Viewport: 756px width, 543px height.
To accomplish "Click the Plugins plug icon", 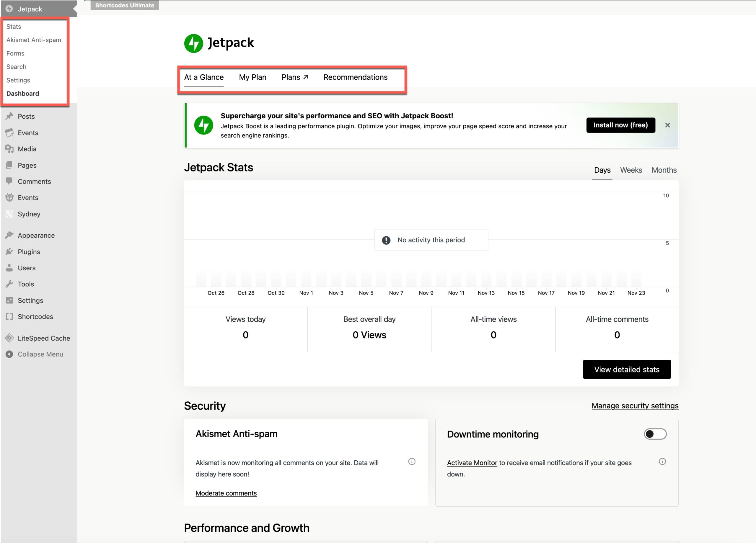I will 9,251.
